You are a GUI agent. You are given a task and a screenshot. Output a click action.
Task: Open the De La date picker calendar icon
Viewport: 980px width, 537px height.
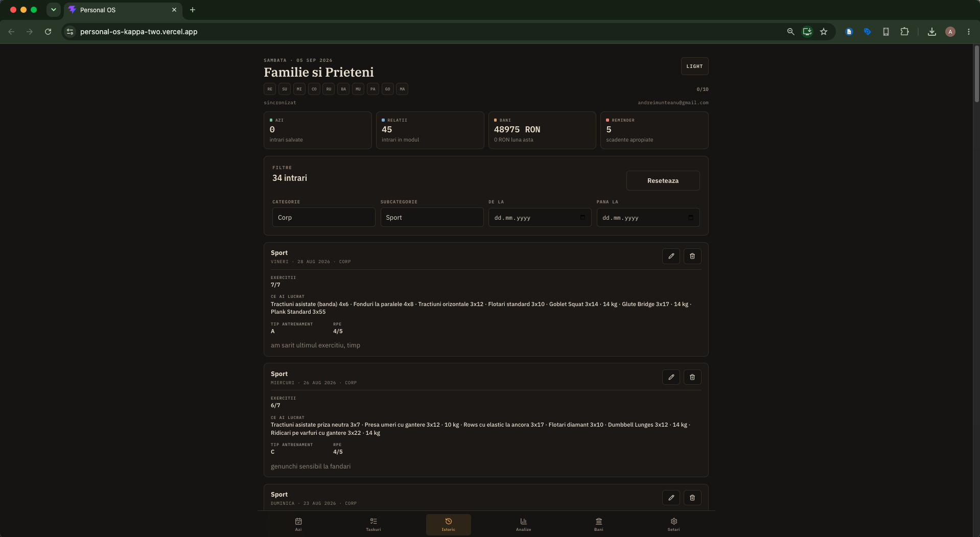(x=582, y=218)
